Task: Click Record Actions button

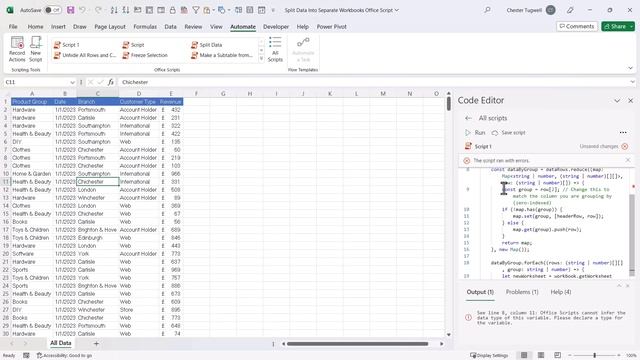Action: (17, 49)
